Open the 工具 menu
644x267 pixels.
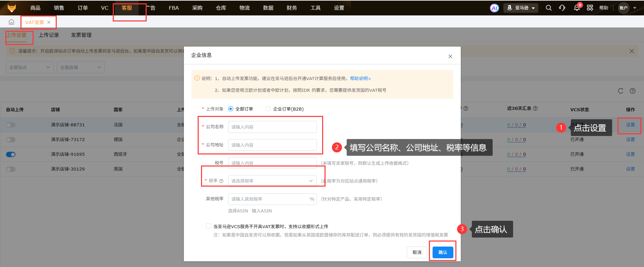pos(315,8)
